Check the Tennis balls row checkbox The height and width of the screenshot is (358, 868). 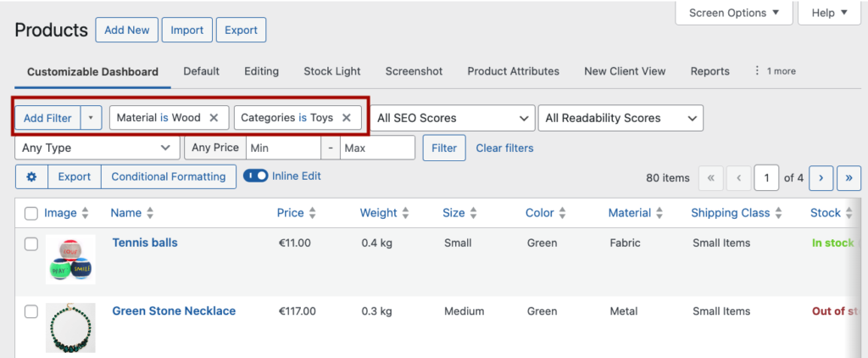coord(31,243)
